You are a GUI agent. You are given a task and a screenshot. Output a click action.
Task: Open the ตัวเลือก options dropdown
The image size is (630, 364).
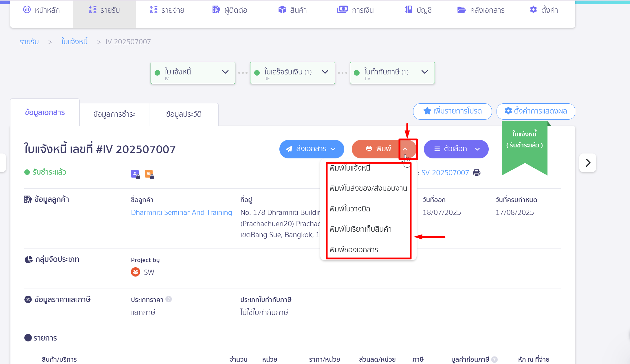pos(456,149)
